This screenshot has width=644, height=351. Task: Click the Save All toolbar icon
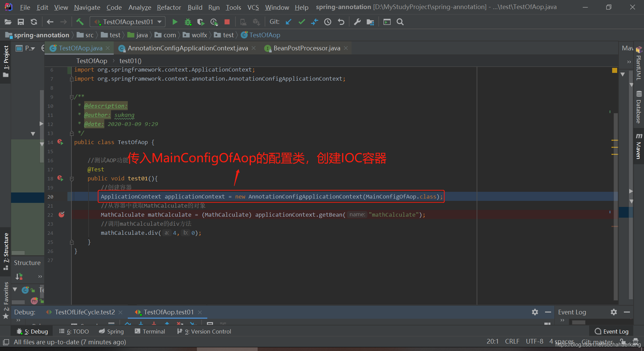pos(21,22)
